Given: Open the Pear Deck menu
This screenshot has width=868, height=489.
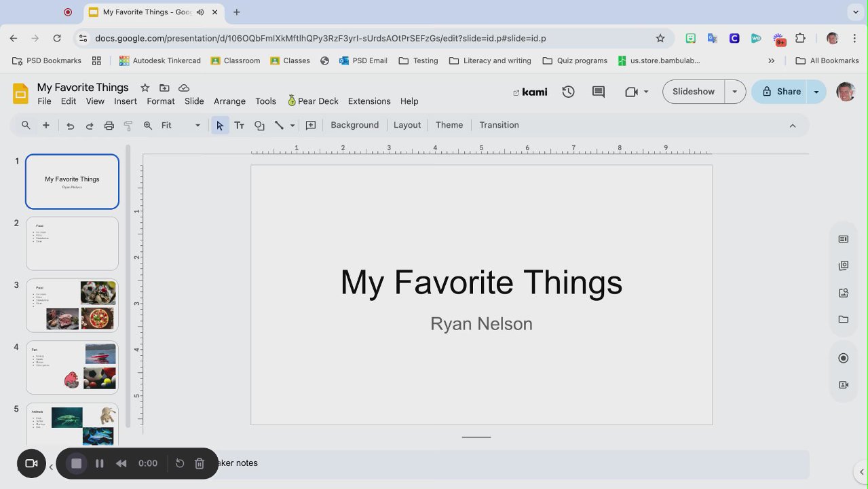Looking at the screenshot, I should coord(313,101).
